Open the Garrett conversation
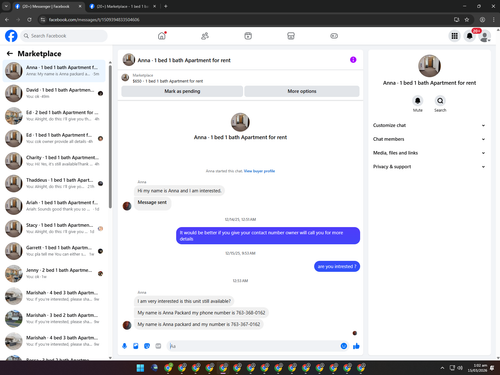Screen dimensions: 500x375 (54, 251)
